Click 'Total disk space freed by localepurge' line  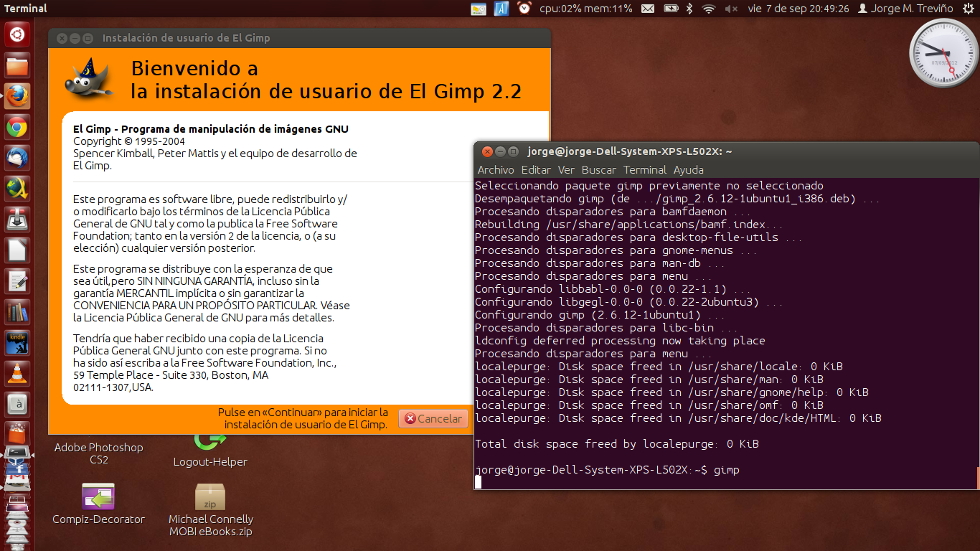click(617, 444)
